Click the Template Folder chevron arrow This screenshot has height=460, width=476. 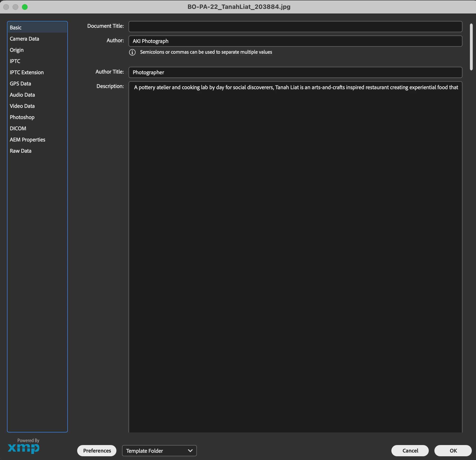click(190, 450)
